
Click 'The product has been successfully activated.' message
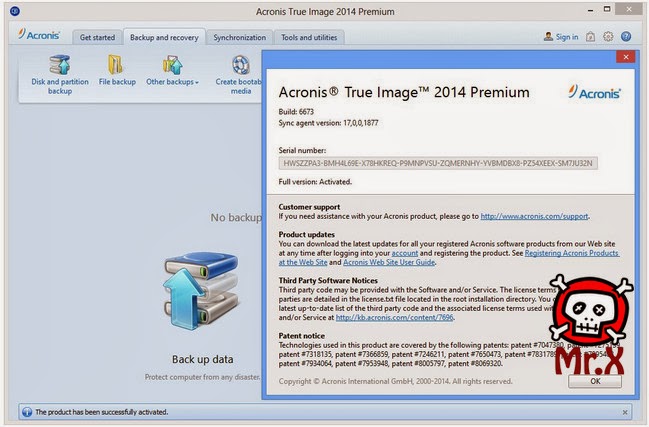click(101, 412)
